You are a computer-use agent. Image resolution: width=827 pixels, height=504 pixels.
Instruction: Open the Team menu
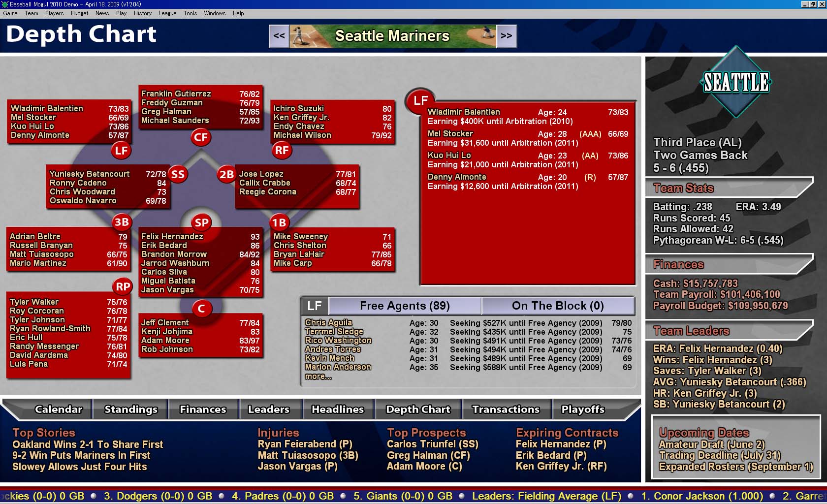point(32,13)
